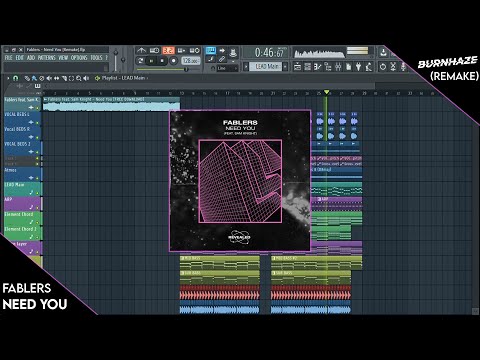The height and width of the screenshot is (360, 480).
Task: Open the ? help menu
Action: (107, 58)
